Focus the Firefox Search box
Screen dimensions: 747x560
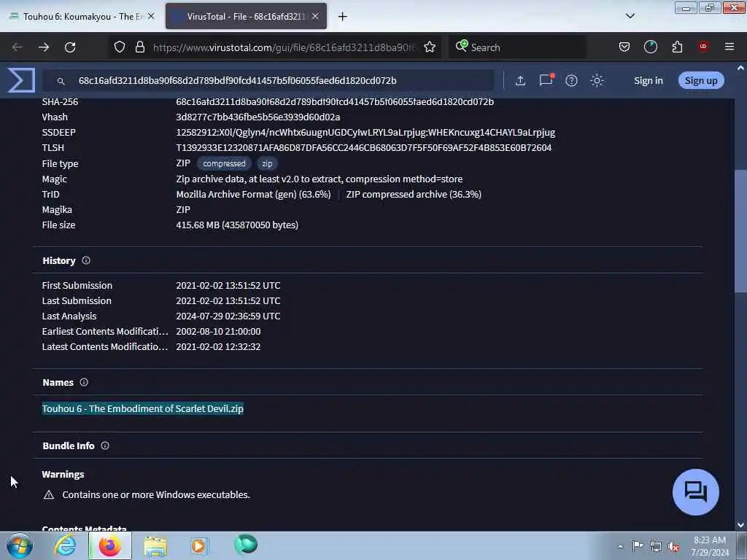coord(517,47)
